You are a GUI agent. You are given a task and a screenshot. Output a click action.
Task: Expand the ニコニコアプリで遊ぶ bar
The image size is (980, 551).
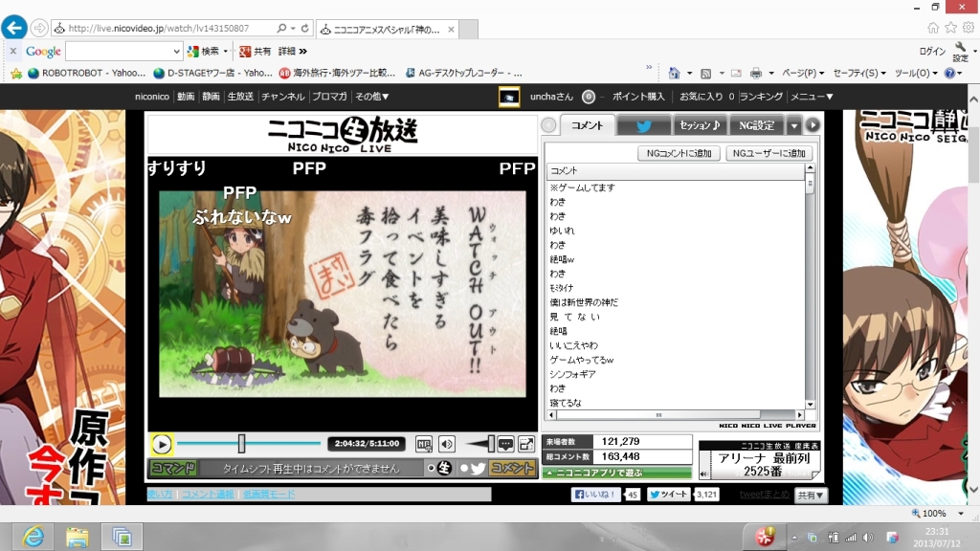click(x=617, y=473)
